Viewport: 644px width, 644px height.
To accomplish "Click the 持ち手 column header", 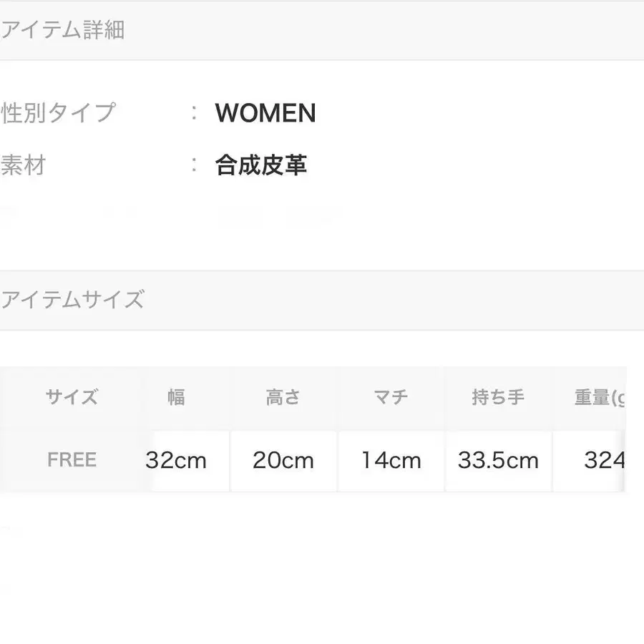I will (x=498, y=398).
